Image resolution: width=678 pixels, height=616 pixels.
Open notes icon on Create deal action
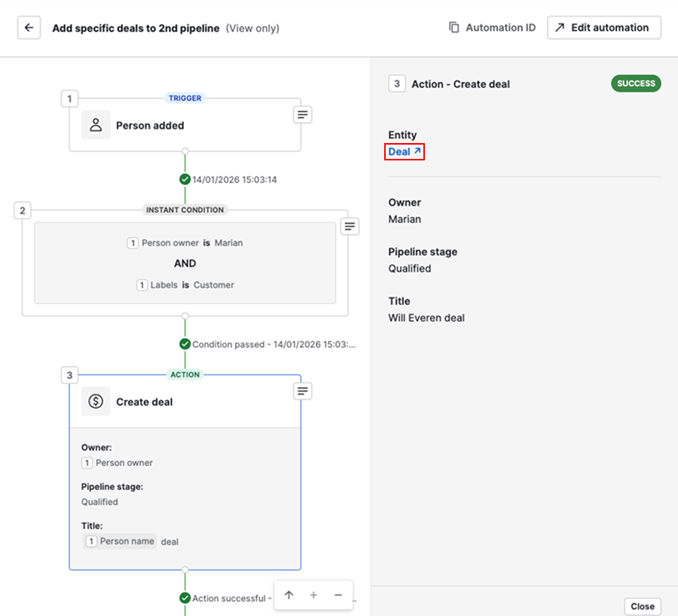click(302, 391)
